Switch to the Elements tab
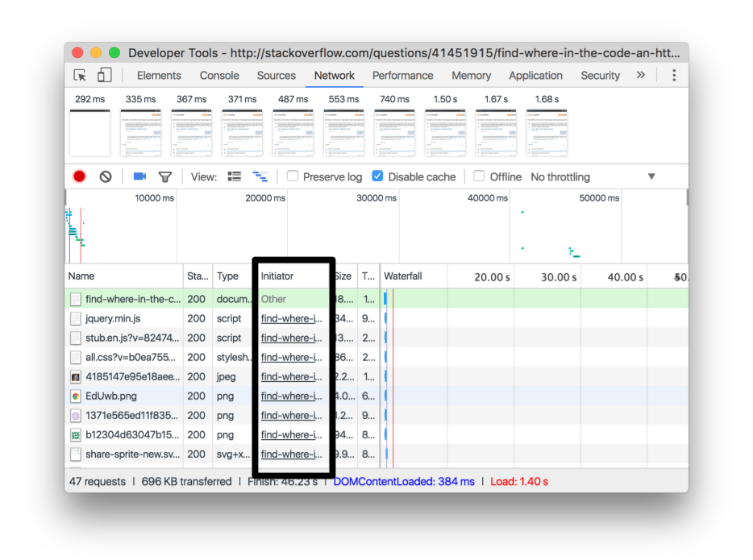 [x=159, y=76]
